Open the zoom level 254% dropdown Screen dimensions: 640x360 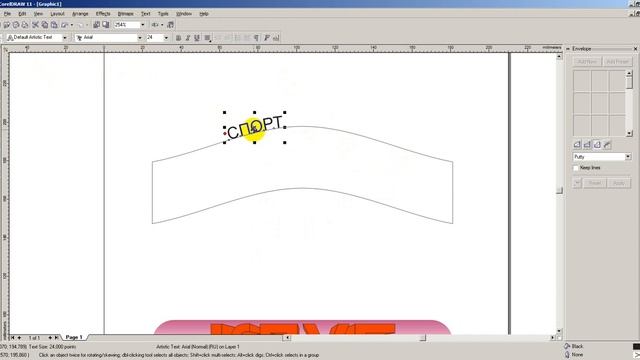(142, 25)
